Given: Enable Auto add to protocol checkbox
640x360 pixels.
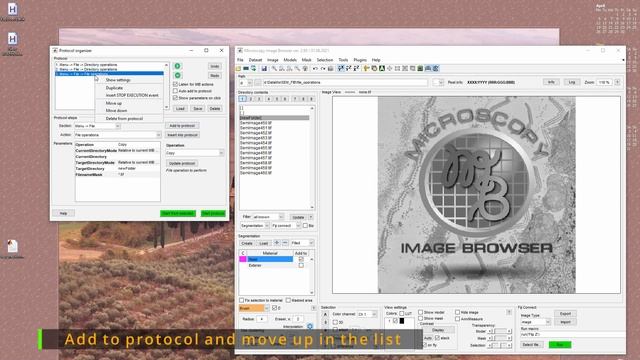Looking at the screenshot, I should [x=175, y=91].
